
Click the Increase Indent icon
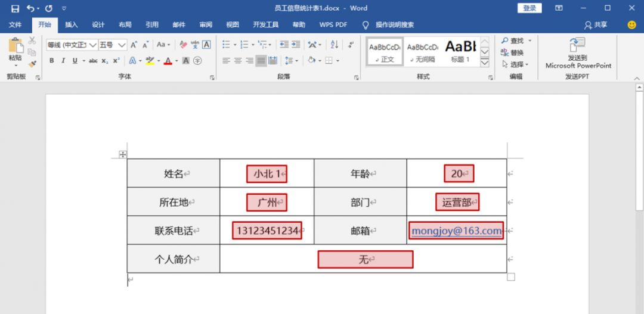tap(295, 45)
